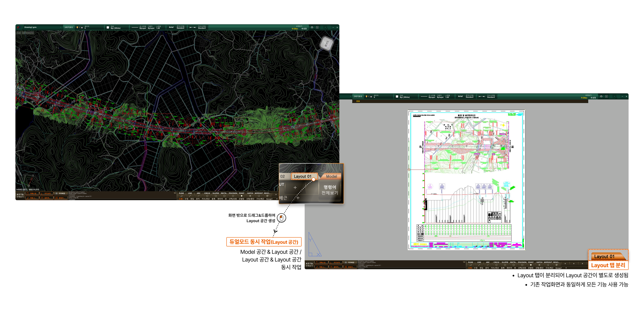Pick the HATCH tool in left window
The height and width of the screenshot is (324, 644).
click(x=250, y=195)
